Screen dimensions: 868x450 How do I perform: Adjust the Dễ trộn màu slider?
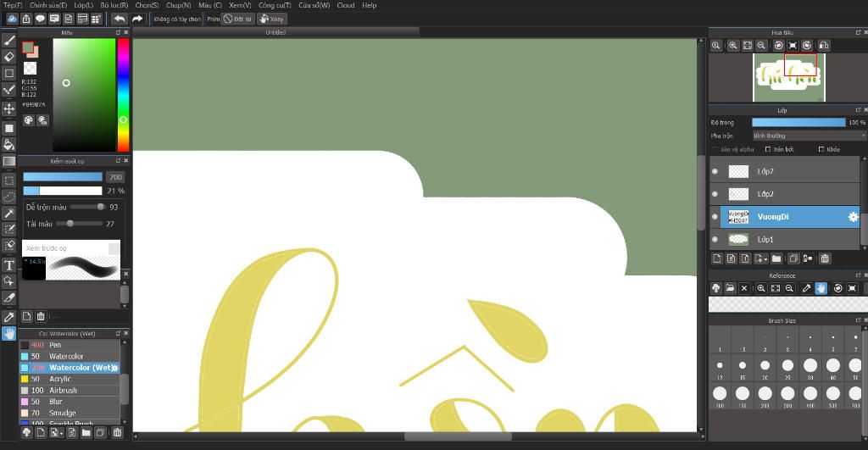pos(87,207)
